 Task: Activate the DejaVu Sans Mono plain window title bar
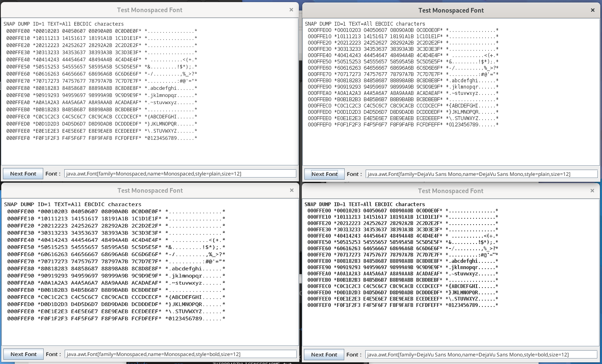click(x=451, y=10)
